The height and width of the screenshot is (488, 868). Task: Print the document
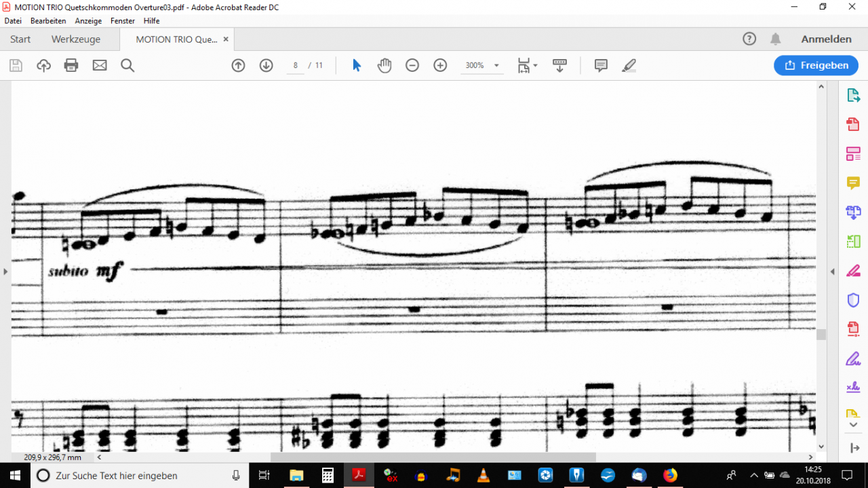pyautogui.click(x=71, y=65)
